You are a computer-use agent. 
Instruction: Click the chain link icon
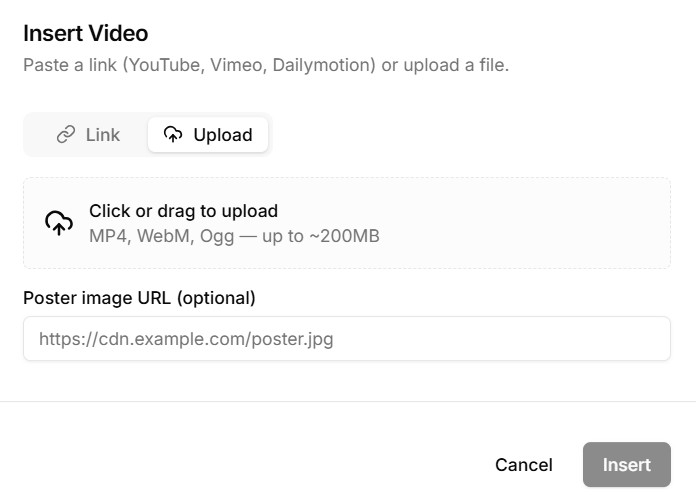coord(66,135)
